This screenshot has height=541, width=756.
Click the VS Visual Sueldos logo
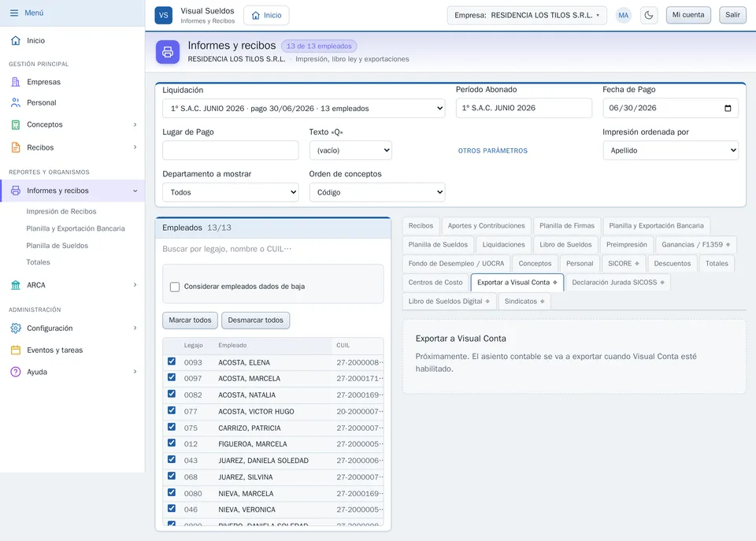point(164,15)
